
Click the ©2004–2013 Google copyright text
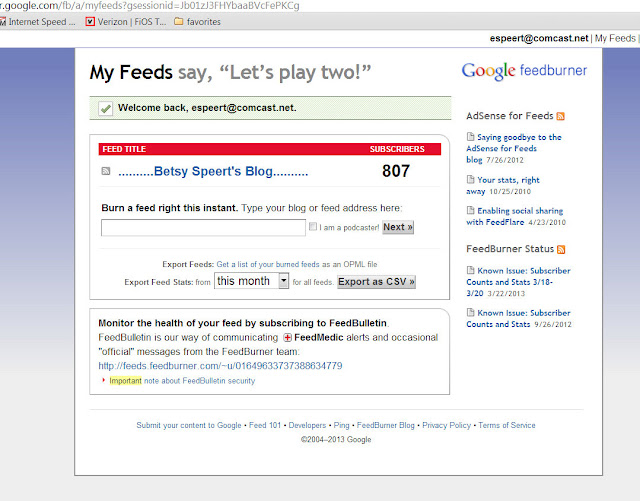tap(336, 440)
